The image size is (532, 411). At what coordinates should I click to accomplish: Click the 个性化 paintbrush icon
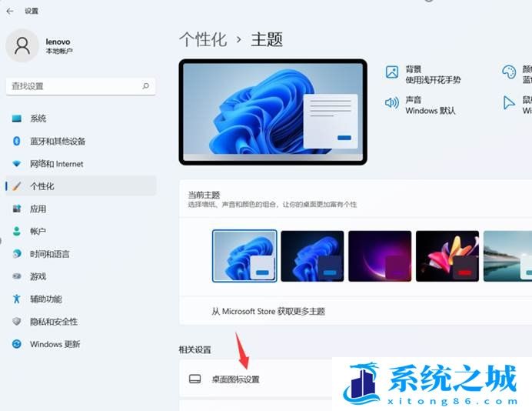click(x=17, y=186)
